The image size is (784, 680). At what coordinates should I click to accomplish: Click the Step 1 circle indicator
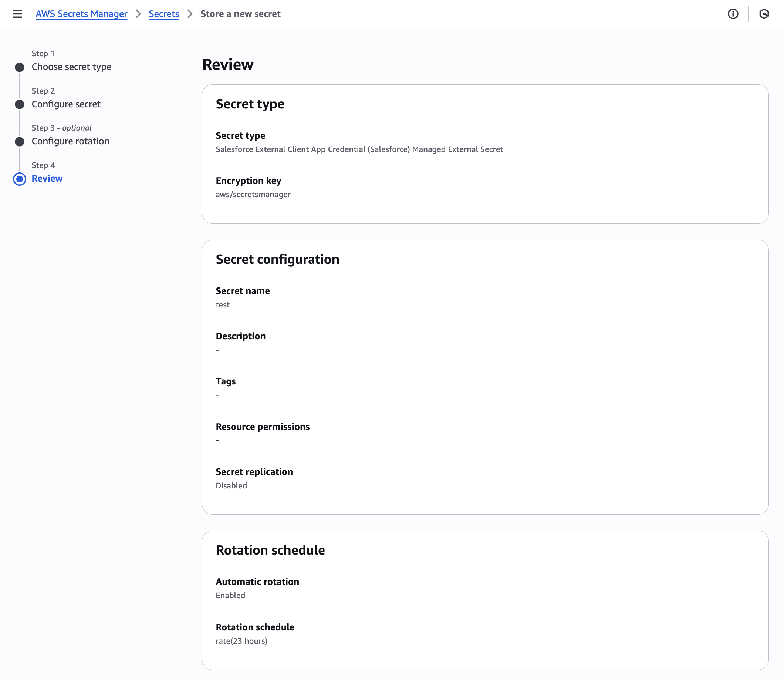(x=20, y=68)
